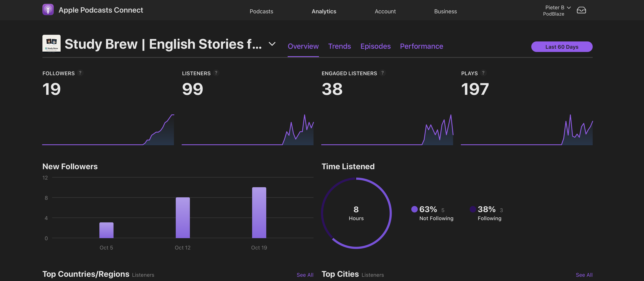Click the Followers count 19

pos(52,89)
